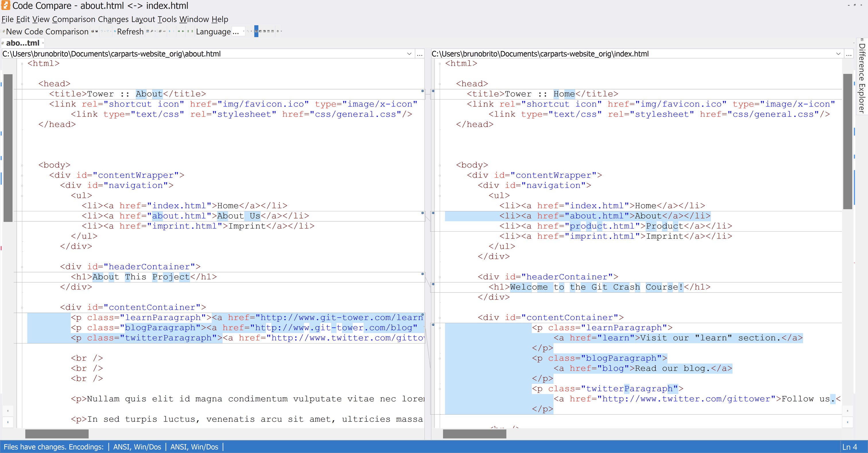The height and width of the screenshot is (453, 868).
Task: Expand the left file path dropdown
Action: 411,53
